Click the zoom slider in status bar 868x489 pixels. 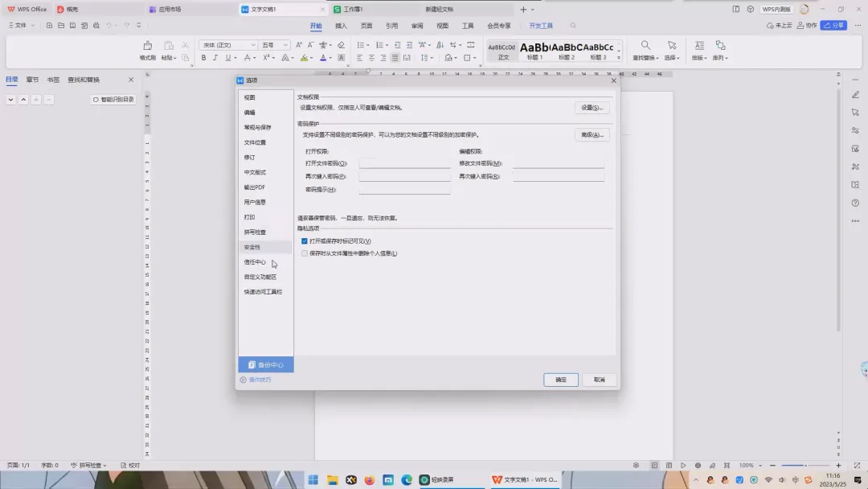coord(805,465)
